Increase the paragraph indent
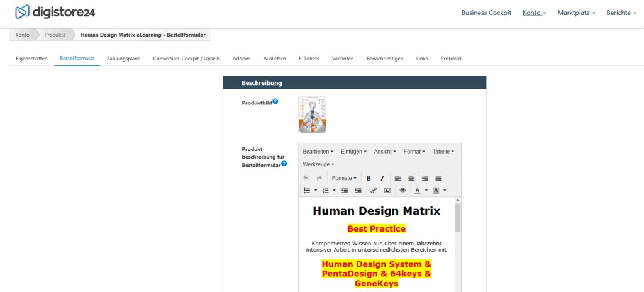The image size is (644, 292). coord(358,190)
